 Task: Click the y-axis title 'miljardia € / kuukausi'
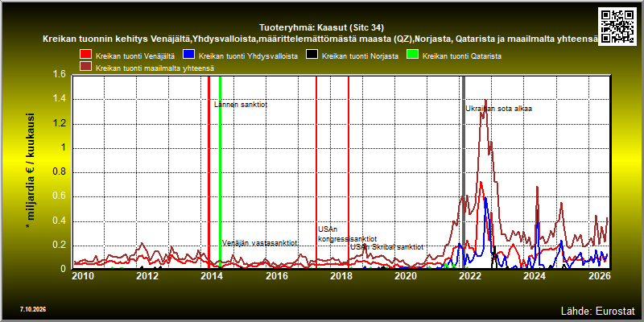pyautogui.click(x=31, y=171)
